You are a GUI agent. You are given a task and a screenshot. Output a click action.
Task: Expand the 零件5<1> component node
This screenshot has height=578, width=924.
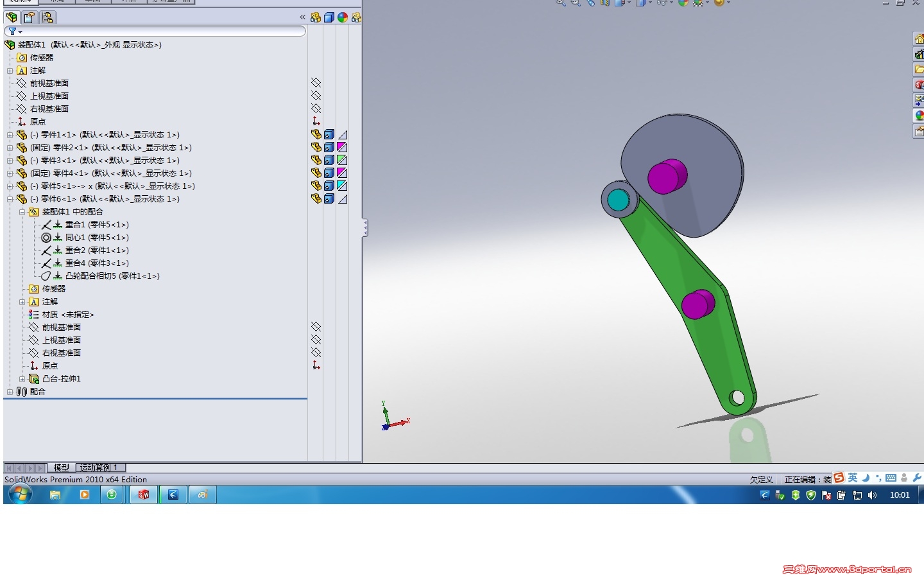coord(10,186)
